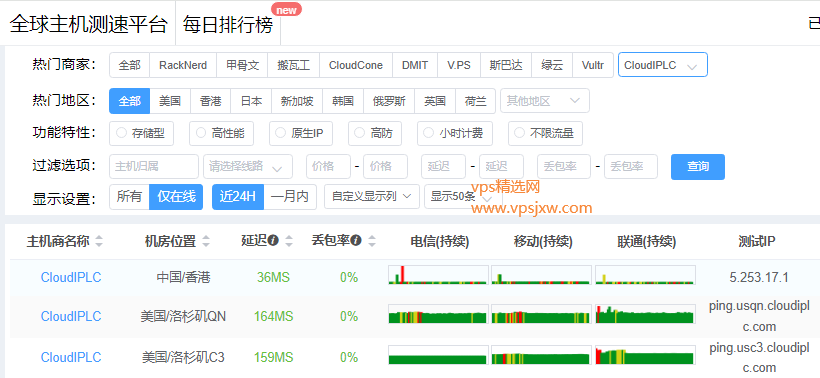Filter vendors by DMIT

[415, 65]
